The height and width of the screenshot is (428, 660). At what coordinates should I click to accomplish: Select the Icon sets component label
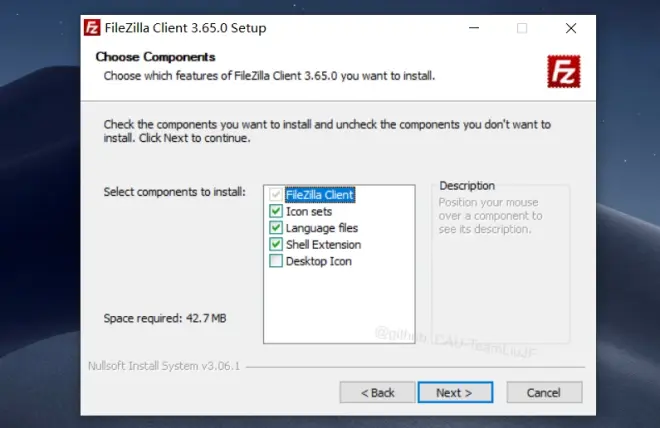(x=309, y=211)
